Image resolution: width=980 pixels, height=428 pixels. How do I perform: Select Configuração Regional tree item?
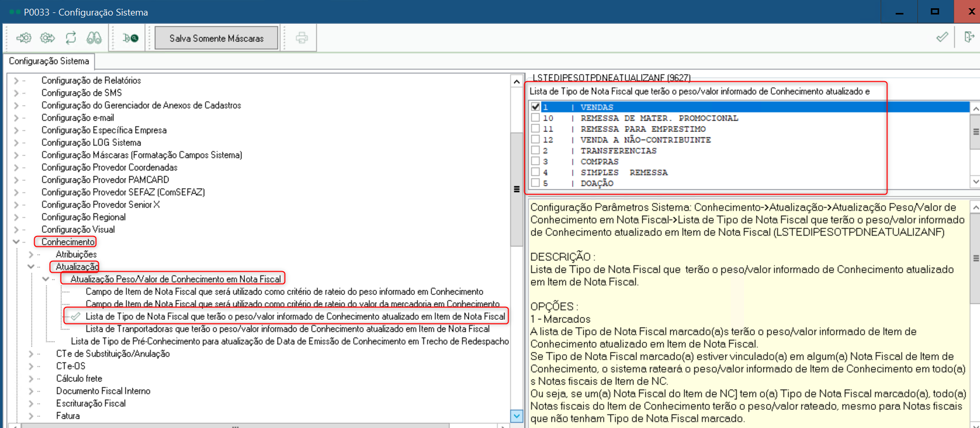(83, 217)
